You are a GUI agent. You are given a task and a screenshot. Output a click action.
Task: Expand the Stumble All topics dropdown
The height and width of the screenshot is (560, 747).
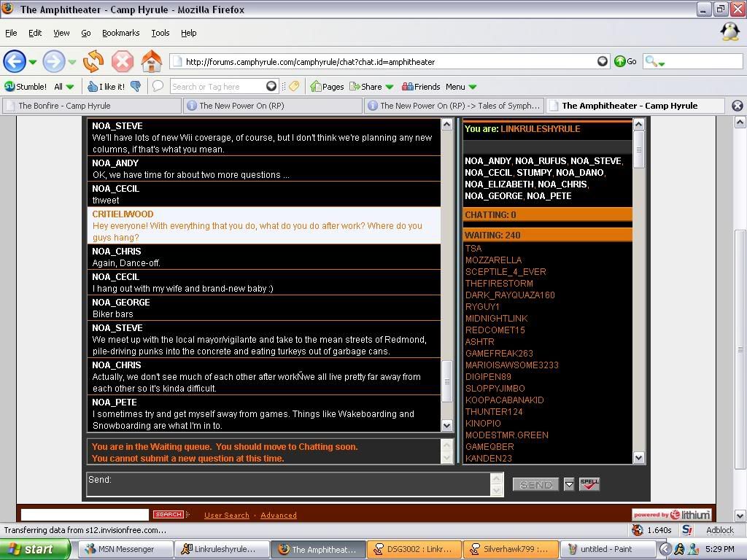69,87
